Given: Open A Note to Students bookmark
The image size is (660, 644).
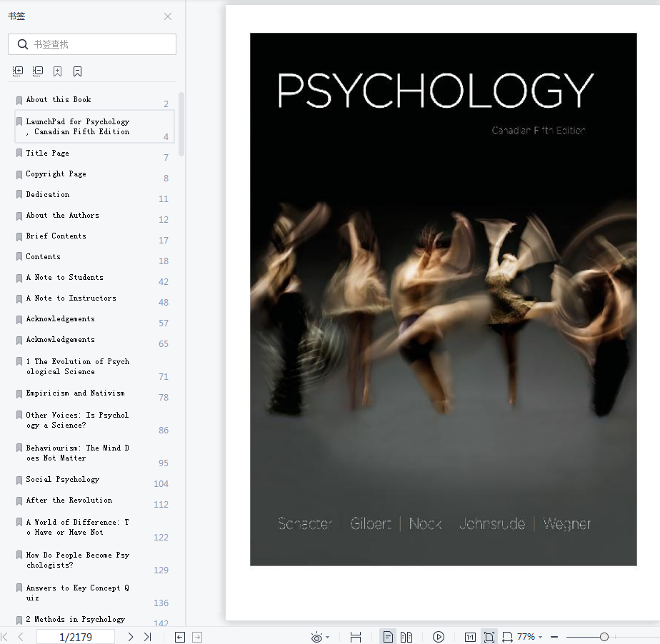Looking at the screenshot, I should (65, 277).
